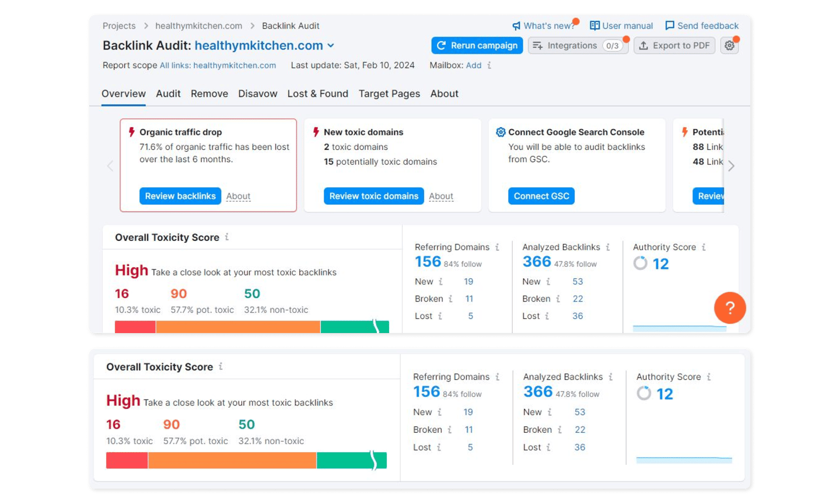Click lightning icon on Organic traffic drop card
This screenshot has height=504, width=840.
[x=132, y=132]
